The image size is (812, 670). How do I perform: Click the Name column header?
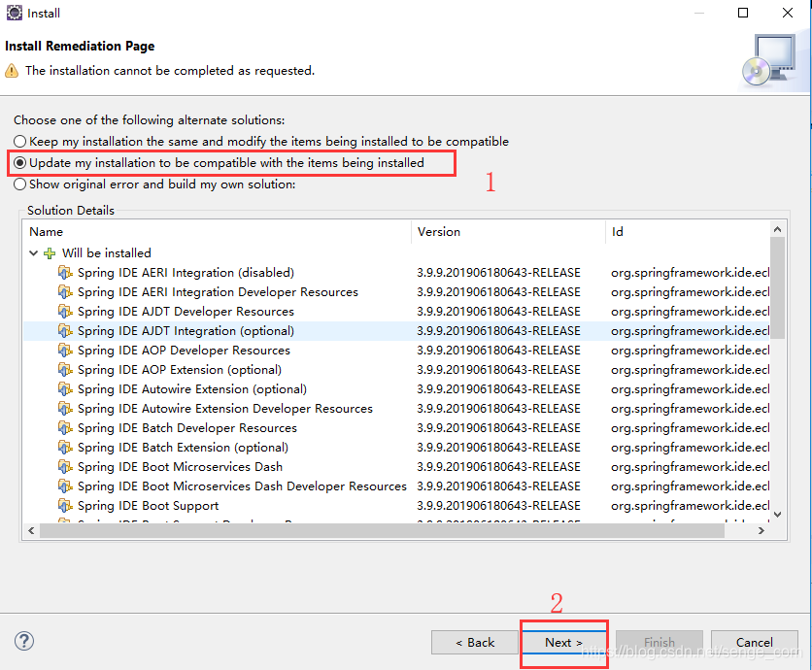pos(218,231)
